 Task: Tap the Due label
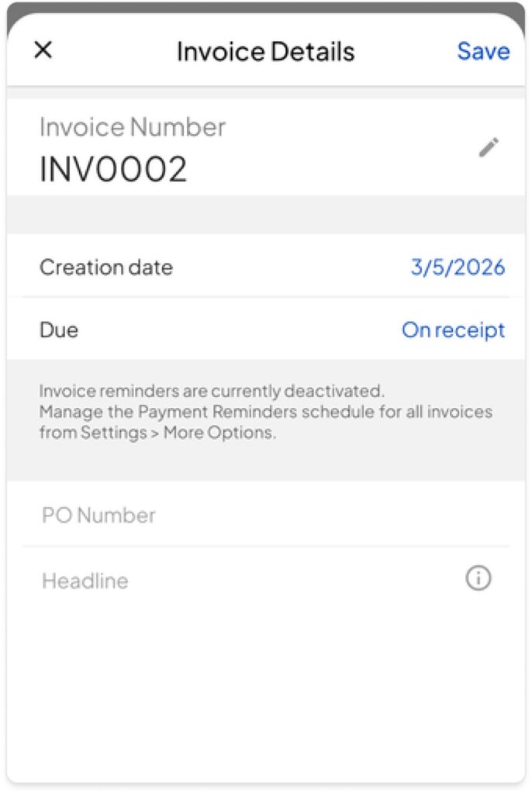pyautogui.click(x=59, y=330)
